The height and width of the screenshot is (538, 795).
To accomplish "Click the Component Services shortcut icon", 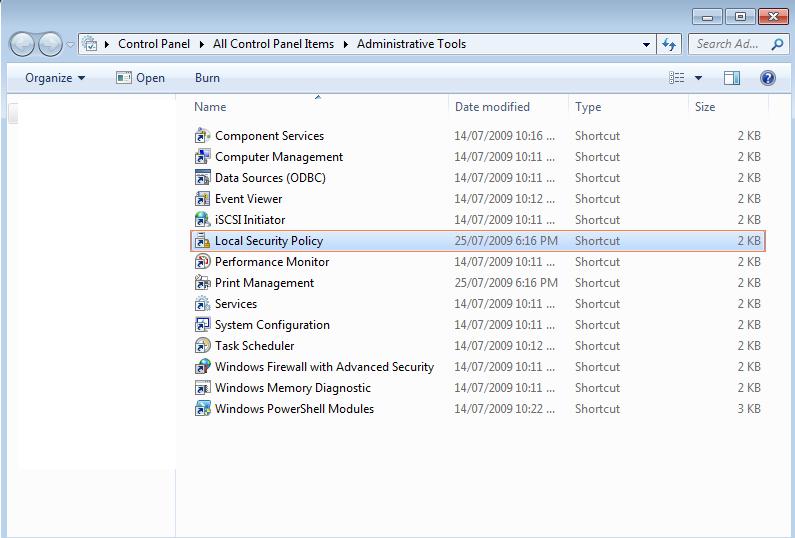I will (202, 136).
